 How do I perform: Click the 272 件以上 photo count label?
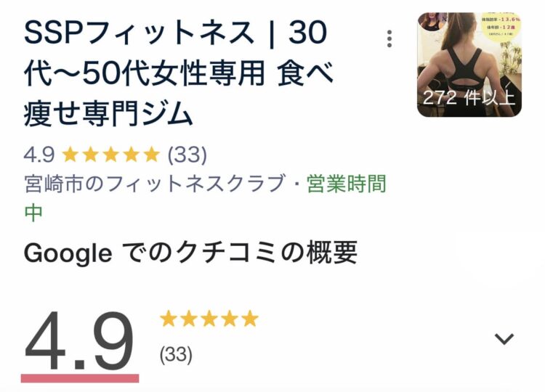469,98
